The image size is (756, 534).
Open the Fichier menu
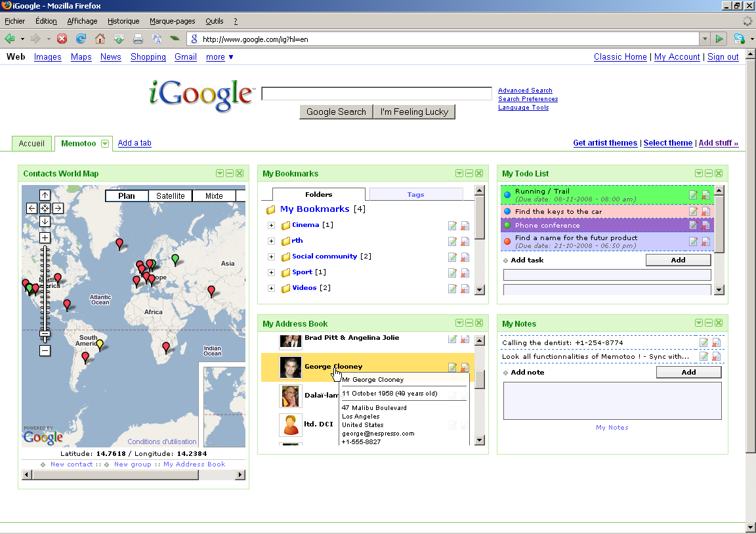[15, 21]
